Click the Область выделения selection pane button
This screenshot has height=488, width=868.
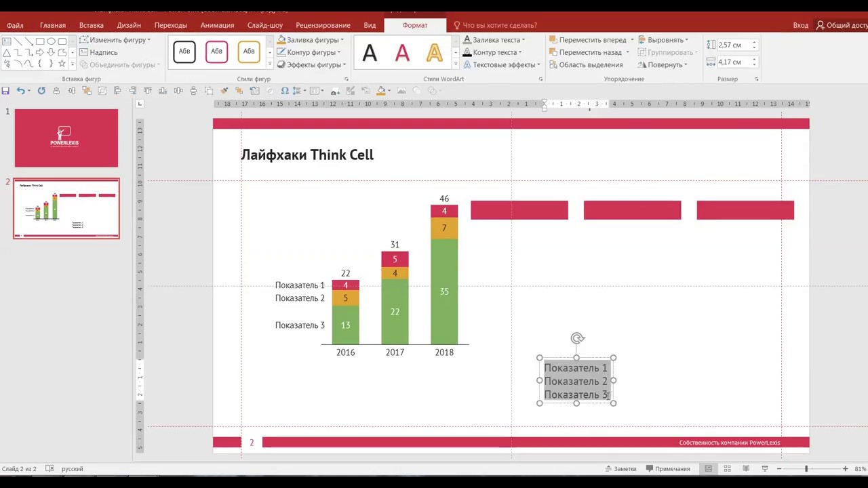click(586, 65)
